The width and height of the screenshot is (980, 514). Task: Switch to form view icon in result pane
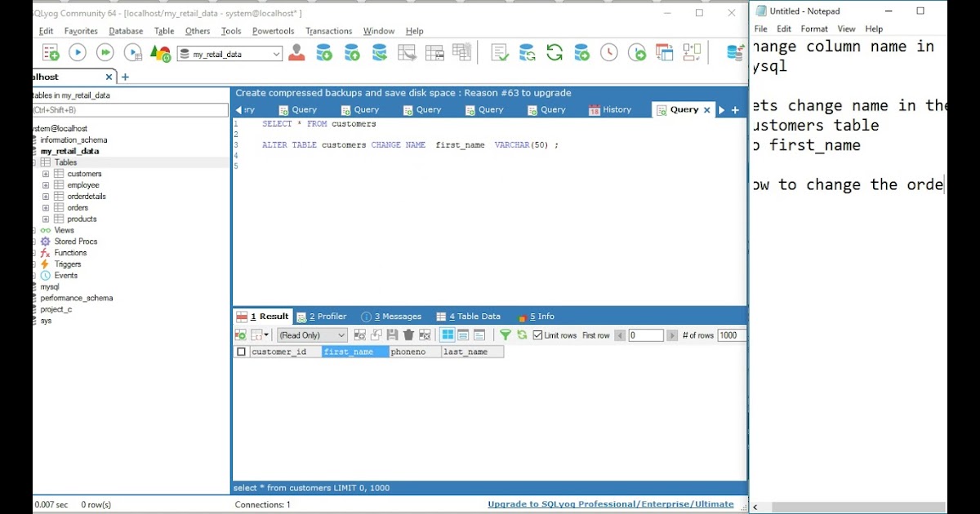[463, 335]
